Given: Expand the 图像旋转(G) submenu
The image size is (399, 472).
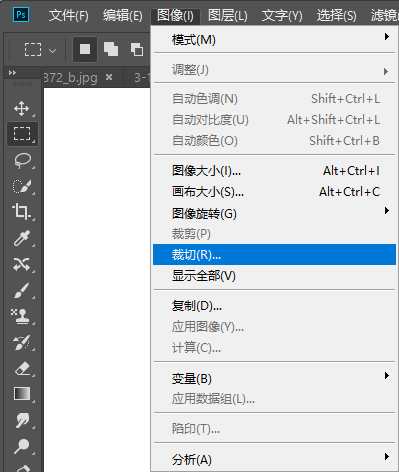Looking at the screenshot, I should point(274,213).
